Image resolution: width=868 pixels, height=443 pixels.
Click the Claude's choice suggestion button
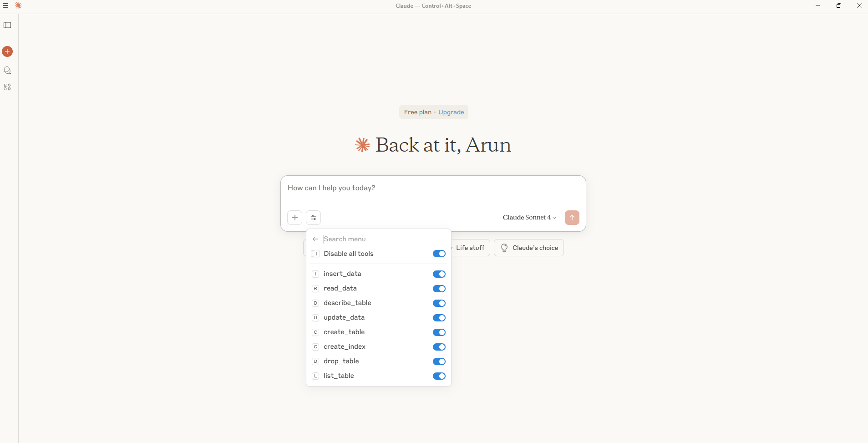pos(529,248)
